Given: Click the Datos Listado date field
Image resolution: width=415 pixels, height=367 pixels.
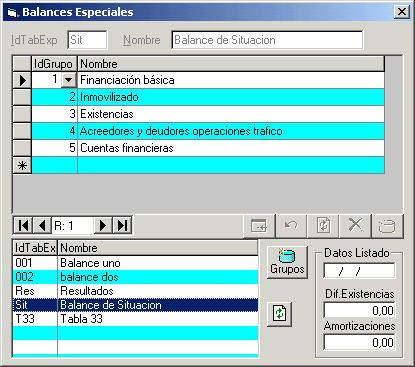Looking at the screenshot, I should [x=359, y=271].
